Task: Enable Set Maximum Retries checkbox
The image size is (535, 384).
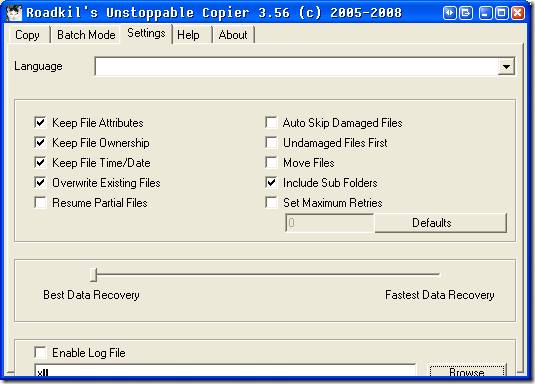Action: coord(271,202)
